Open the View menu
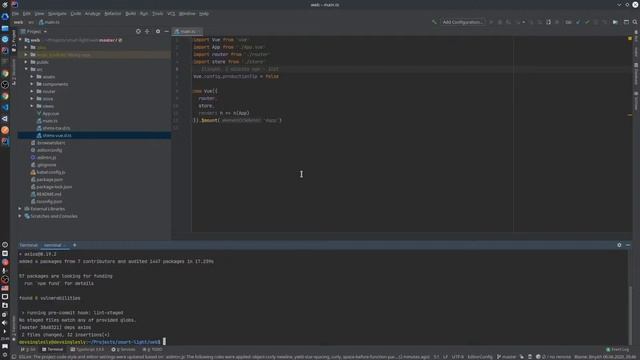The width and height of the screenshot is (640, 360). [x=39, y=13]
